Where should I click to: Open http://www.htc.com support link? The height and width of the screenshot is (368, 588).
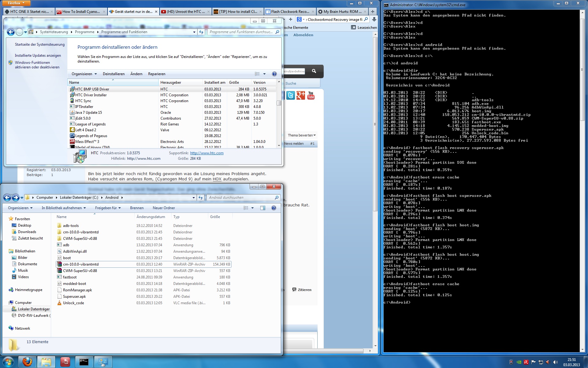pyautogui.click(x=207, y=153)
